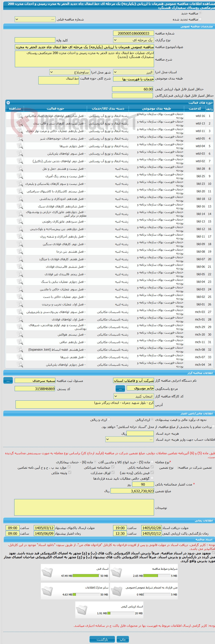Click the حوزه فعالیت column header
215x644 pixels.
pos(56,109)
